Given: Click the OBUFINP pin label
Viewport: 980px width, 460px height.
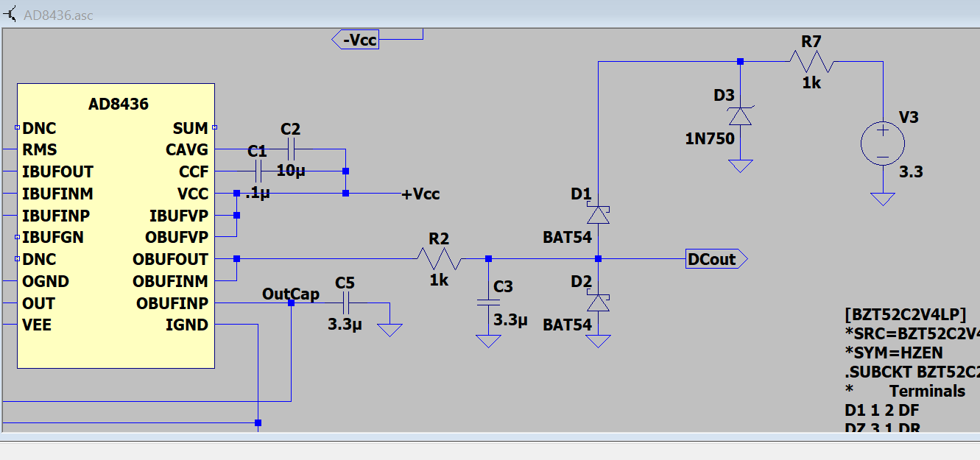Looking at the screenshot, I should pos(172,303).
